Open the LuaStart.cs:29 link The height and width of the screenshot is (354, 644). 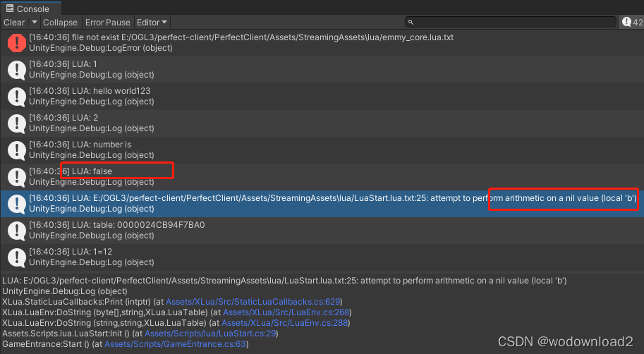(x=210, y=334)
